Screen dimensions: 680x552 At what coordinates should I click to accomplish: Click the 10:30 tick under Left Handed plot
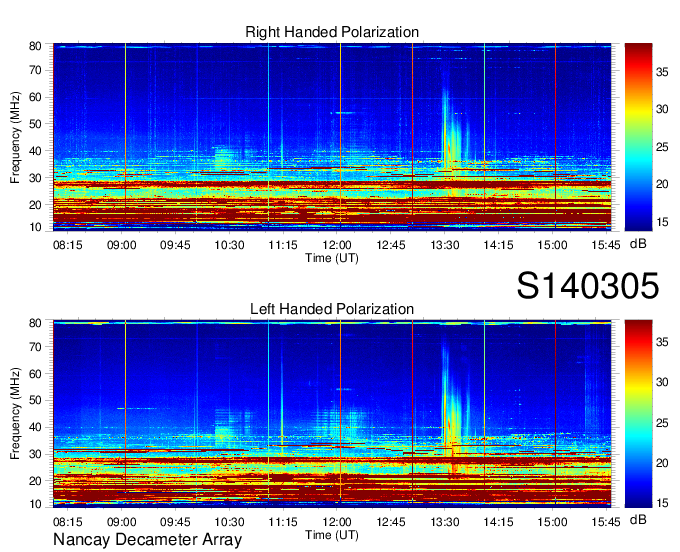pos(229,522)
